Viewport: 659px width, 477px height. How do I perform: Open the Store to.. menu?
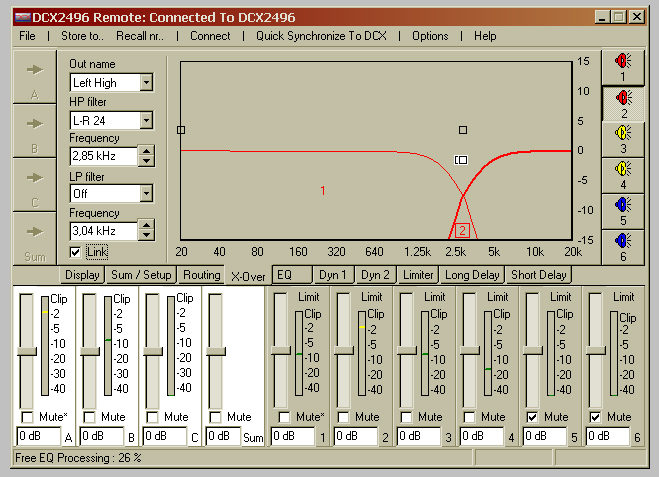(x=82, y=36)
